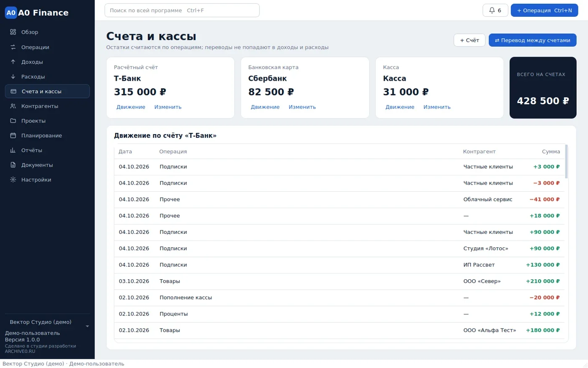588x368 pixels.
Task: Open Движение link on Т-Банк card
Action: click(131, 107)
